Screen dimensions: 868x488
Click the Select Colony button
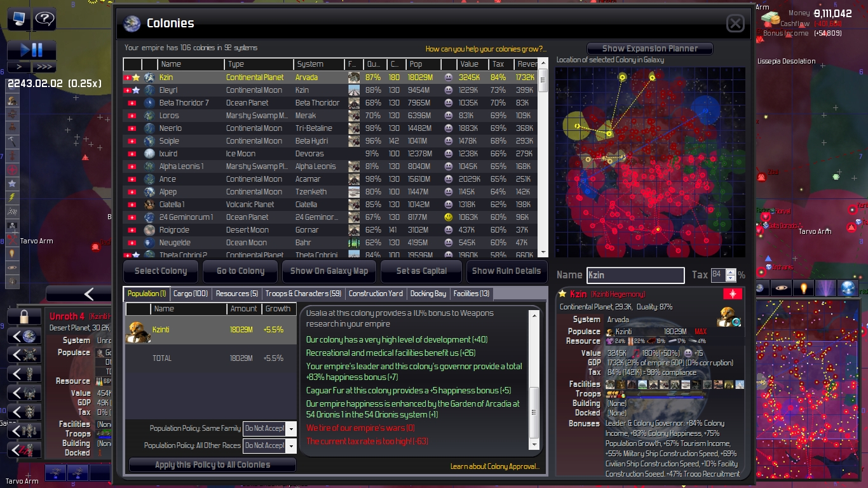[x=161, y=271]
